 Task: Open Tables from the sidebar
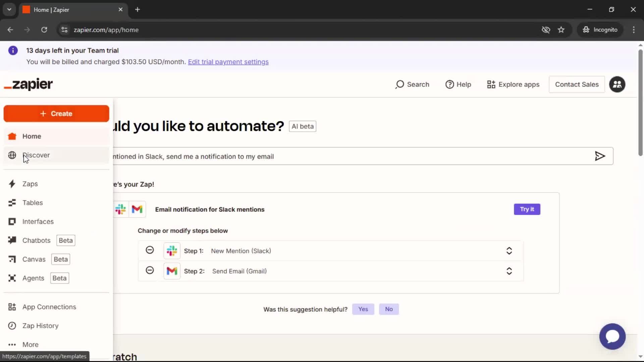click(x=56, y=203)
